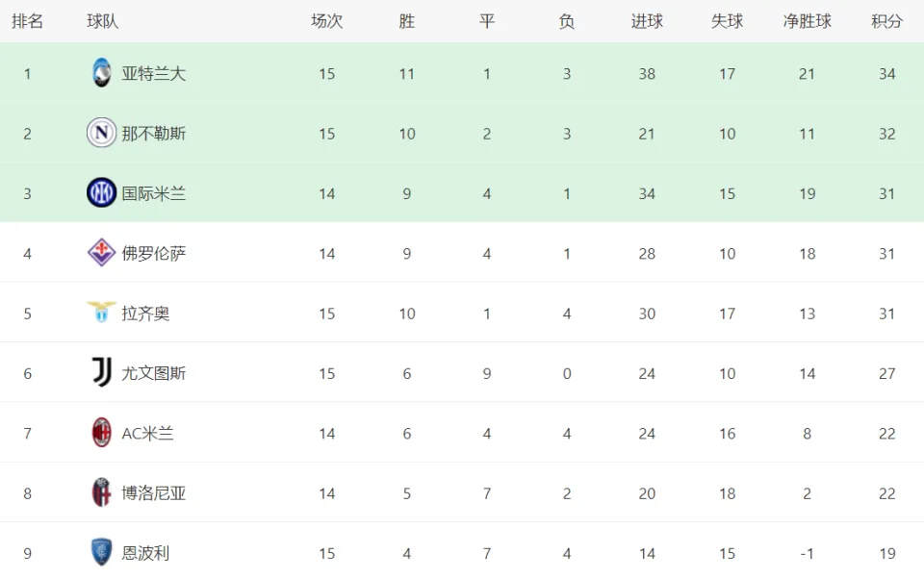The image size is (924, 578).
Task: Click the 失球 column header
Action: [x=727, y=21]
